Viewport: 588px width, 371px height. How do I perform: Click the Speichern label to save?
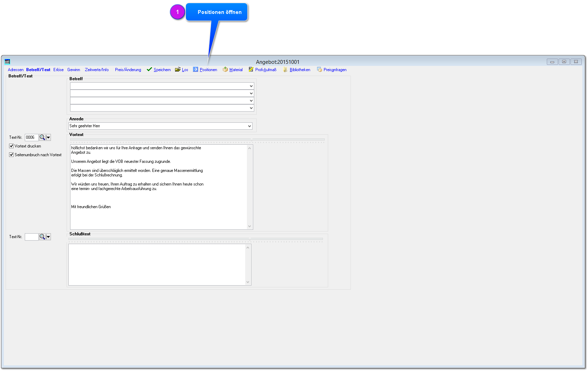click(162, 70)
